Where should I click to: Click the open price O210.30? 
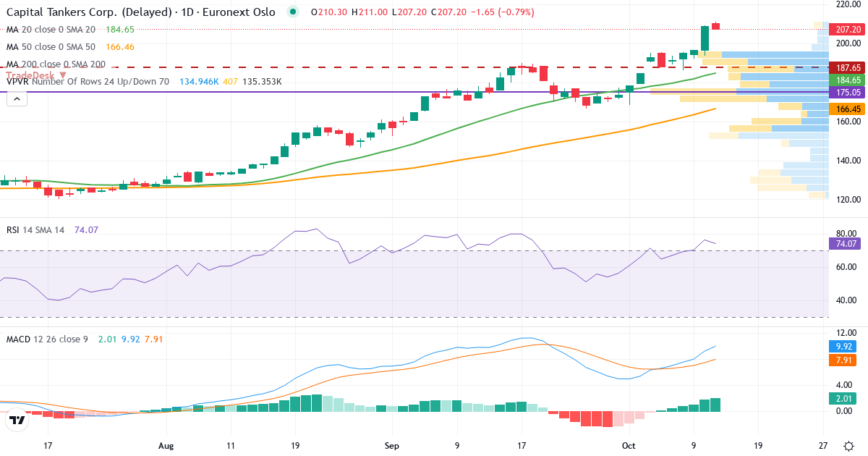pos(328,12)
